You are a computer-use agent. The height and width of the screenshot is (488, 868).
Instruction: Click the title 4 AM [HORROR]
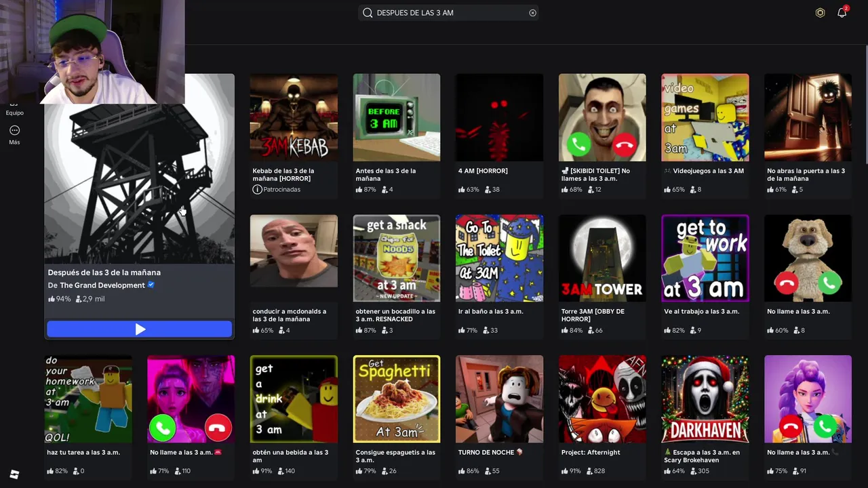[483, 171]
